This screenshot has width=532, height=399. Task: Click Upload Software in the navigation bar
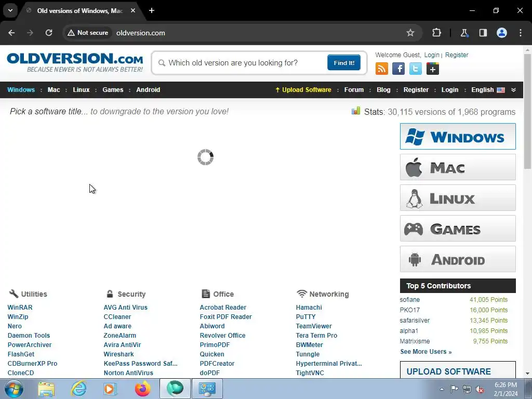pos(303,90)
